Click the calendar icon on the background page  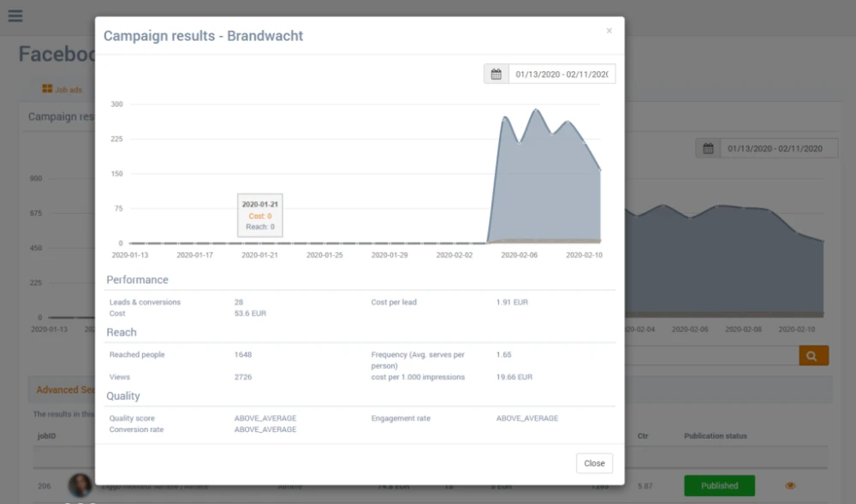[x=708, y=148]
